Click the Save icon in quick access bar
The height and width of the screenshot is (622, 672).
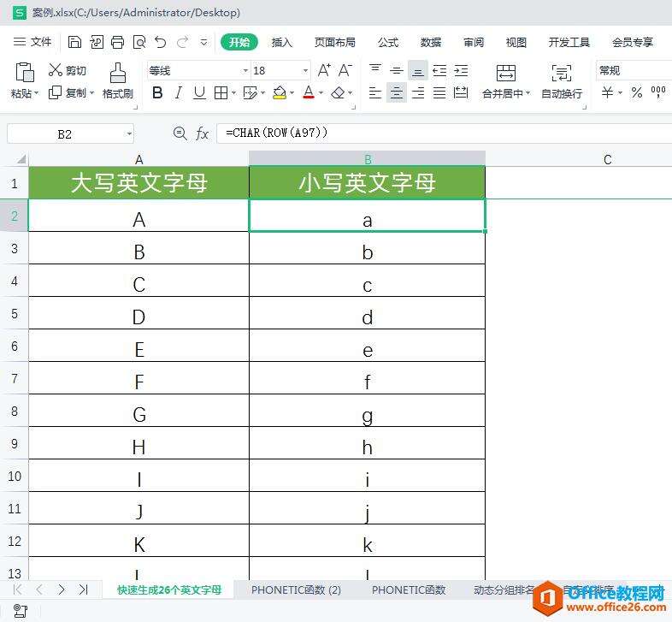[74, 42]
